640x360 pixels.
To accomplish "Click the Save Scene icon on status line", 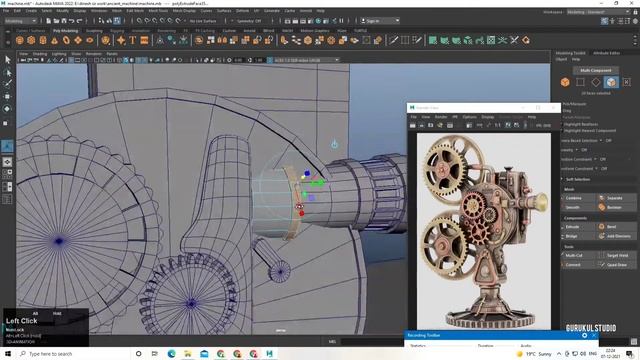I will [x=64, y=21].
